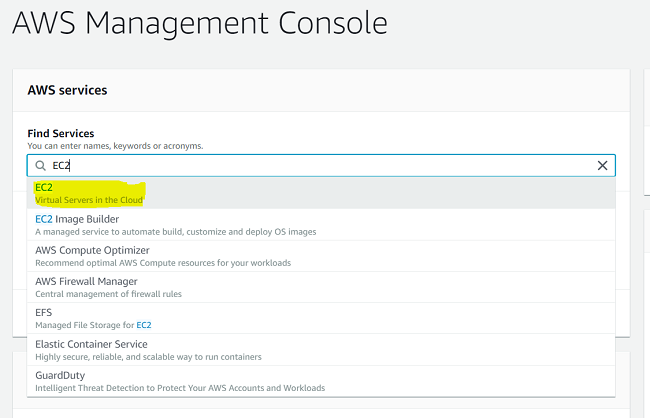Click 'A managed service to automate build' description

pos(175,232)
